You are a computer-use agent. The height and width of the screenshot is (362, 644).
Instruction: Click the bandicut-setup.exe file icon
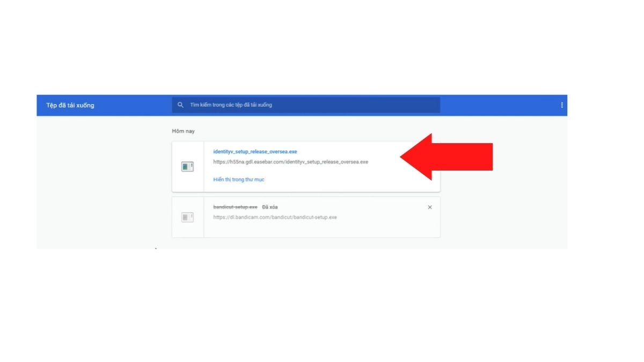[187, 217]
